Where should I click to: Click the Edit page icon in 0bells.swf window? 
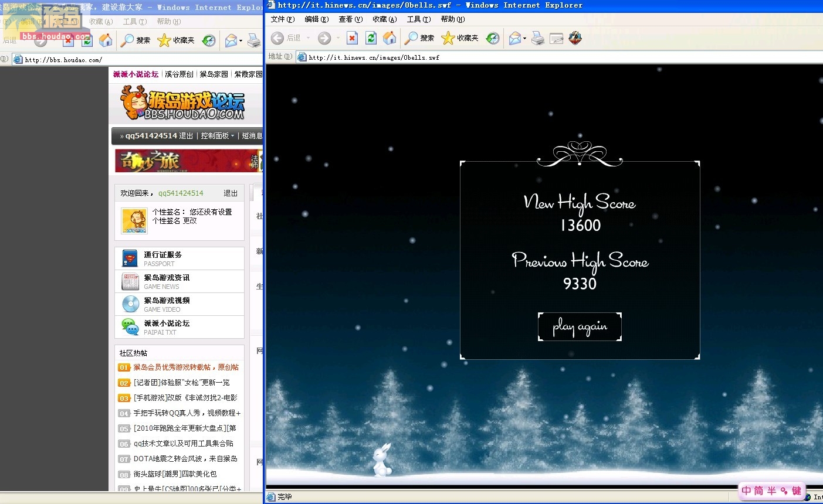(557, 39)
